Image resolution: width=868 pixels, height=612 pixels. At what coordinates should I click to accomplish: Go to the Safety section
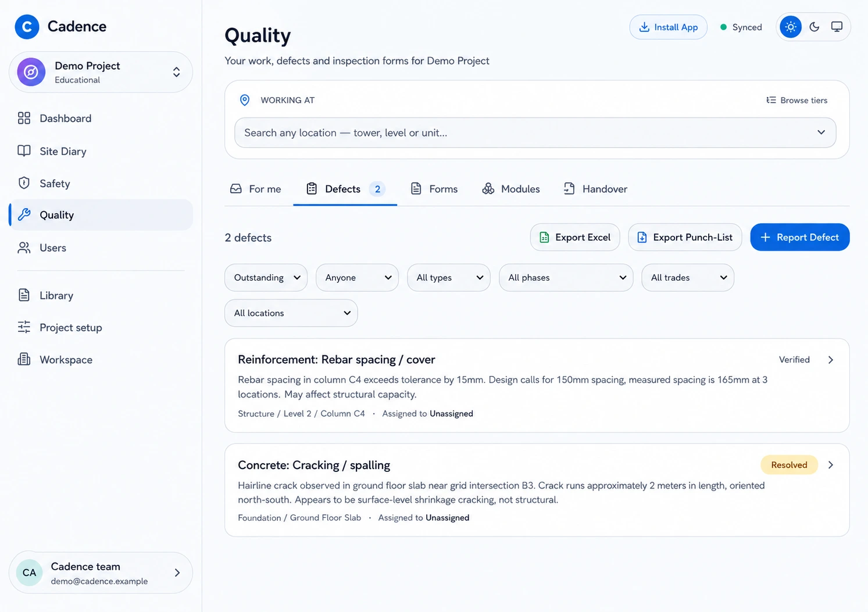pos(101,184)
